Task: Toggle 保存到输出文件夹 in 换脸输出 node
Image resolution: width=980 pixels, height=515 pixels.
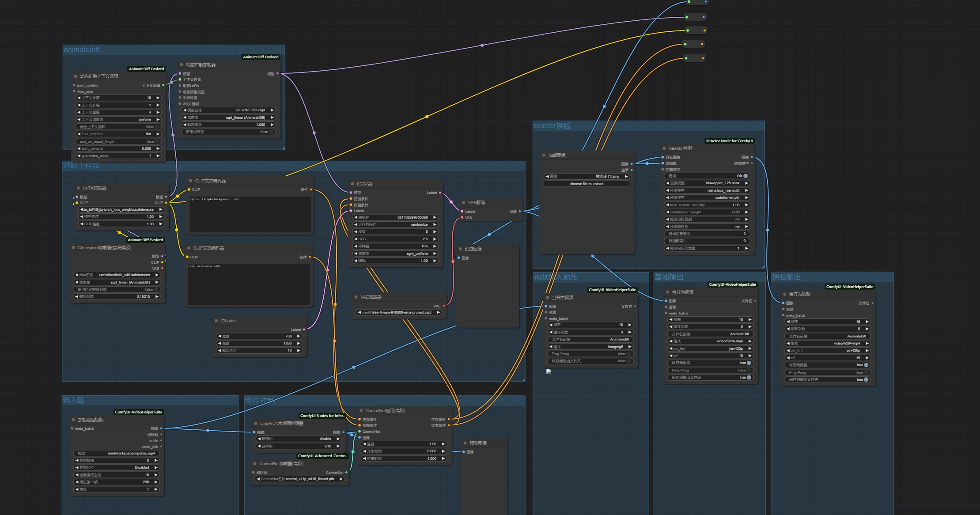Action: click(828, 380)
